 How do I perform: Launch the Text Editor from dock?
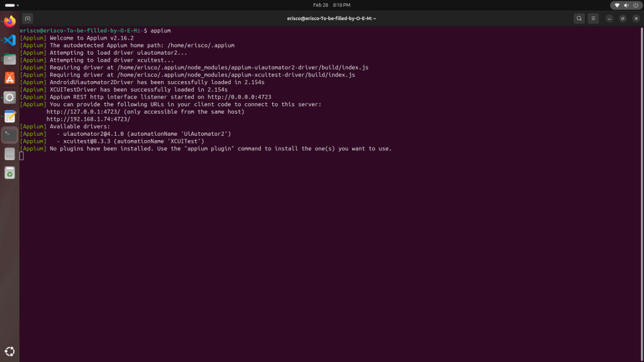[x=9, y=116]
